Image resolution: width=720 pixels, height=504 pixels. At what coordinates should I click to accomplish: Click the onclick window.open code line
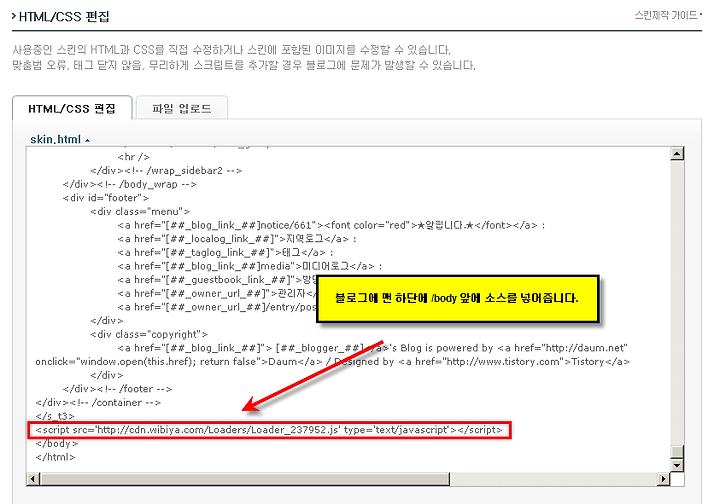pyautogui.click(x=332, y=362)
